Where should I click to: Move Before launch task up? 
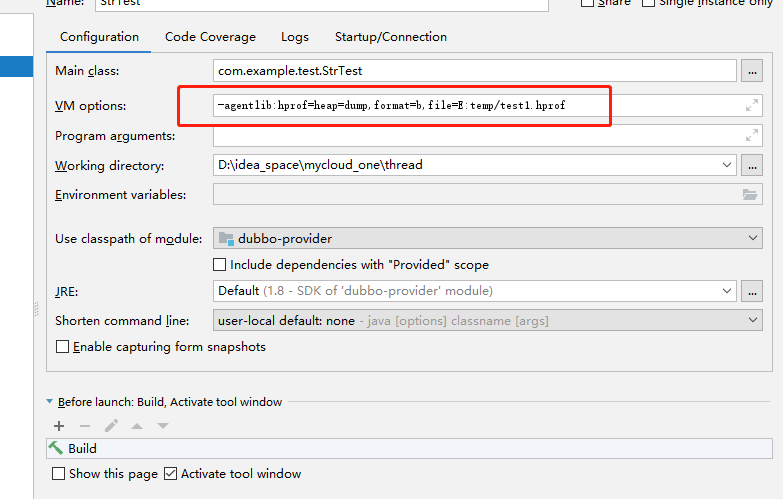(137, 426)
